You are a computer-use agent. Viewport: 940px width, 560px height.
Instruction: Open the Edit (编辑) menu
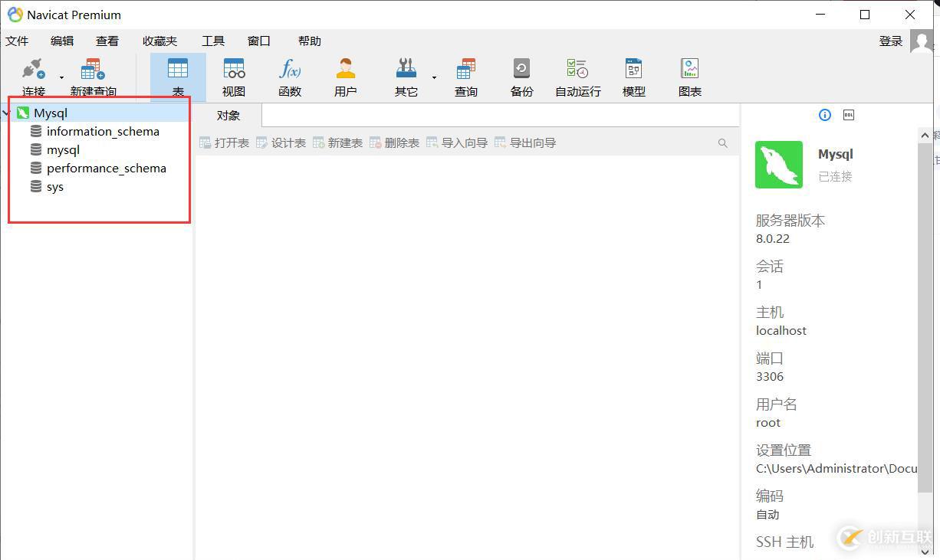[62, 41]
